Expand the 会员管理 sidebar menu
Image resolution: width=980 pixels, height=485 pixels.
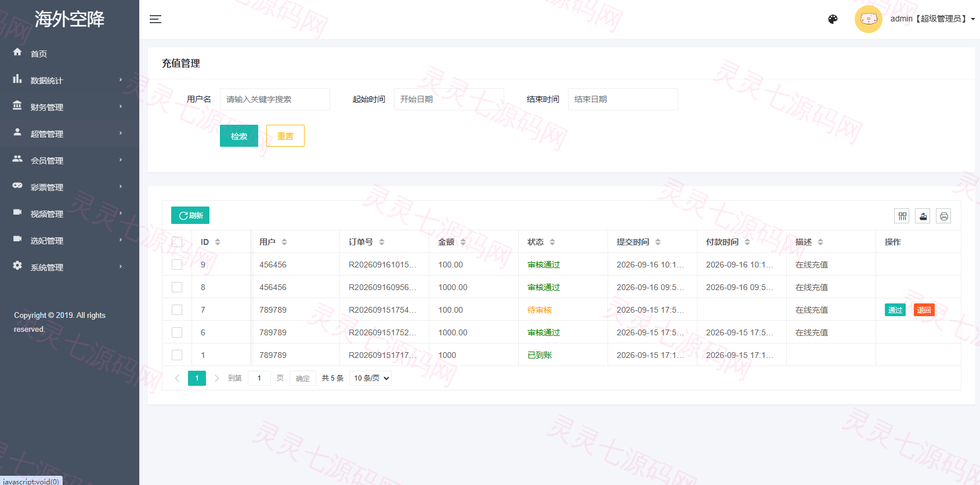tap(70, 160)
